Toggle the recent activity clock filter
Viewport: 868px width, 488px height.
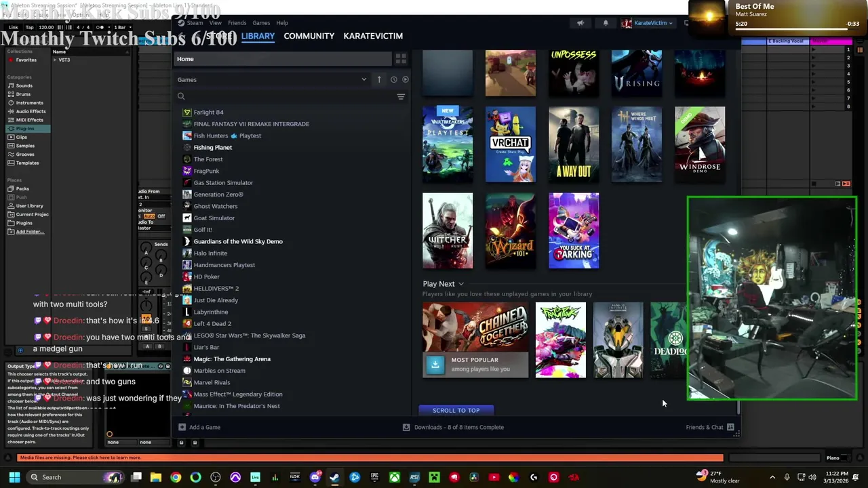pyautogui.click(x=393, y=79)
